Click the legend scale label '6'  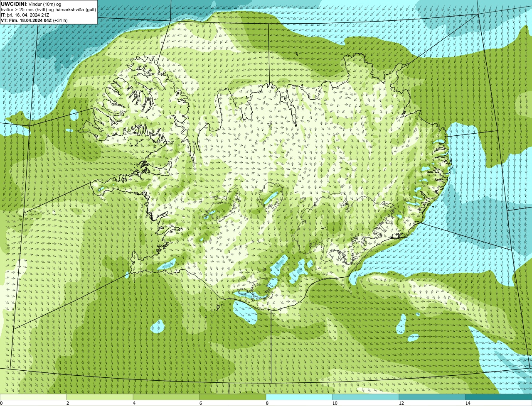pos(201,403)
